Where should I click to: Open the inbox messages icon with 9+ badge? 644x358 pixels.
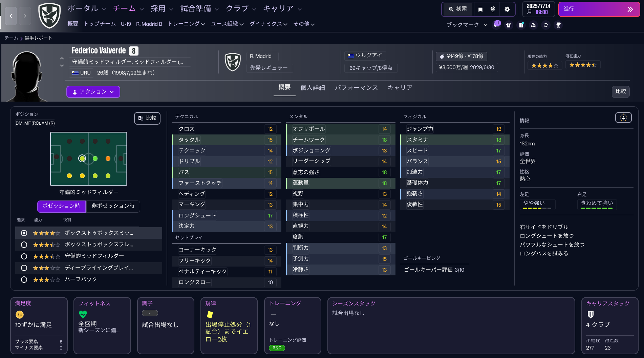[x=496, y=25]
